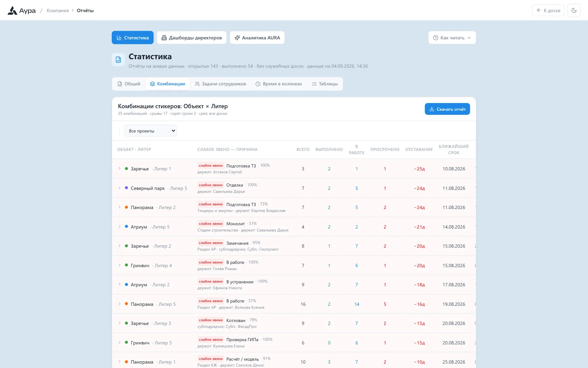Click the green dot beside Заречье Литер 1
Screen dimensions: 588x368
tap(126, 168)
